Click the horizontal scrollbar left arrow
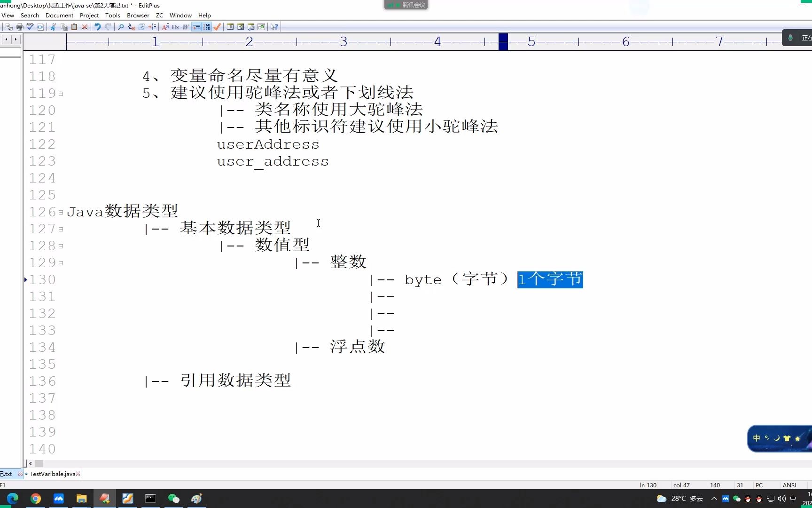This screenshot has width=812, height=508. 31,463
